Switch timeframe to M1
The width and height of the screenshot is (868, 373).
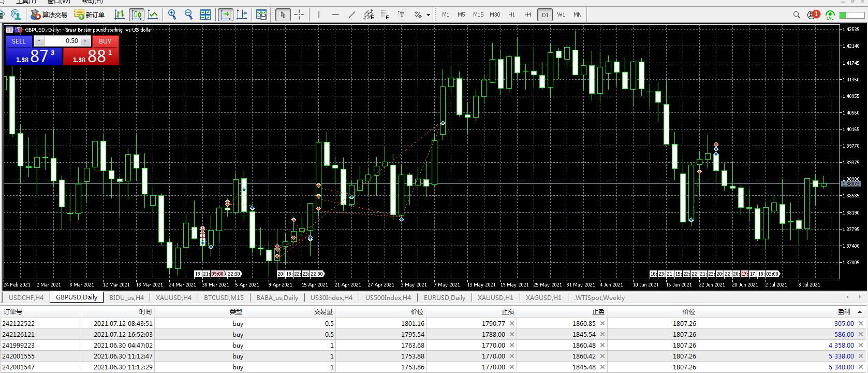(446, 15)
